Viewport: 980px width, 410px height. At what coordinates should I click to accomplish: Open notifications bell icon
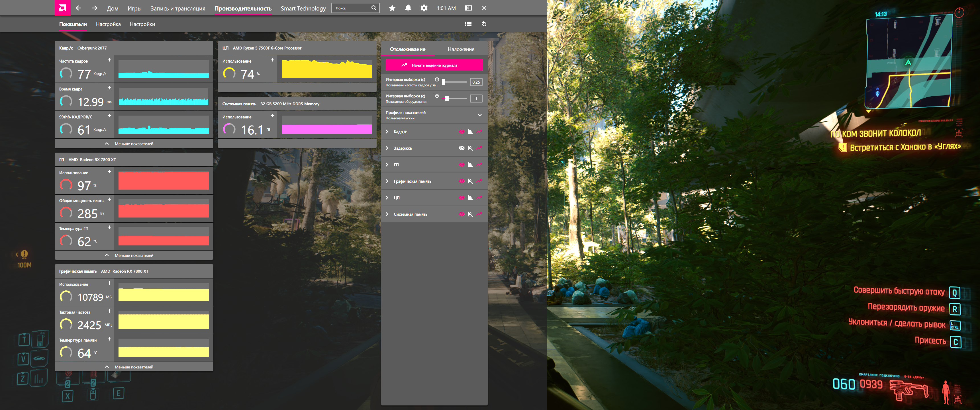408,8
